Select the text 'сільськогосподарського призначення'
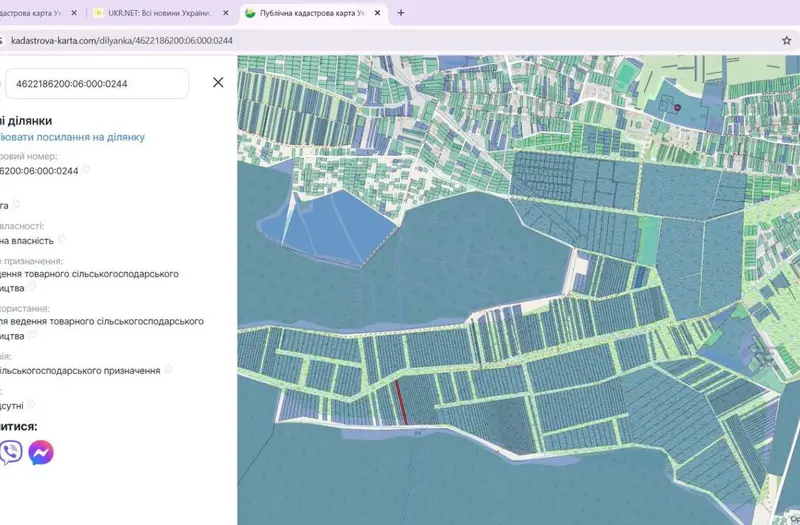Image resolution: width=800 pixels, height=525 pixels. (80, 370)
